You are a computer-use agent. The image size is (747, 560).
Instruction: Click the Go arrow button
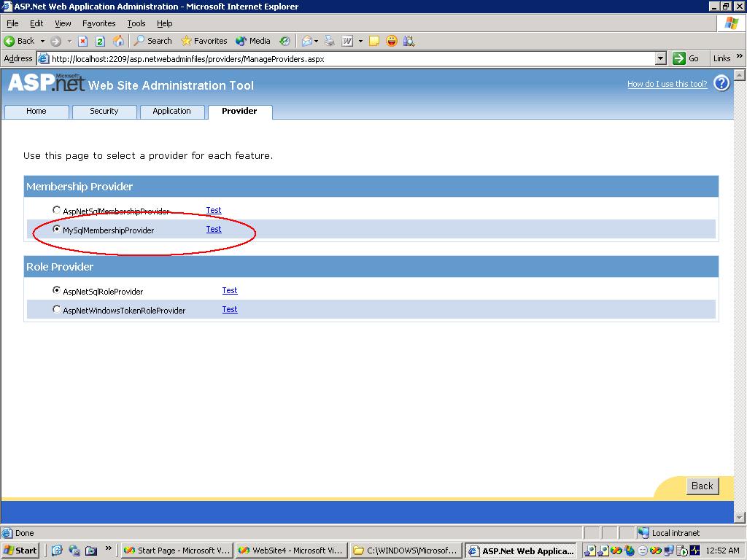coord(686,58)
